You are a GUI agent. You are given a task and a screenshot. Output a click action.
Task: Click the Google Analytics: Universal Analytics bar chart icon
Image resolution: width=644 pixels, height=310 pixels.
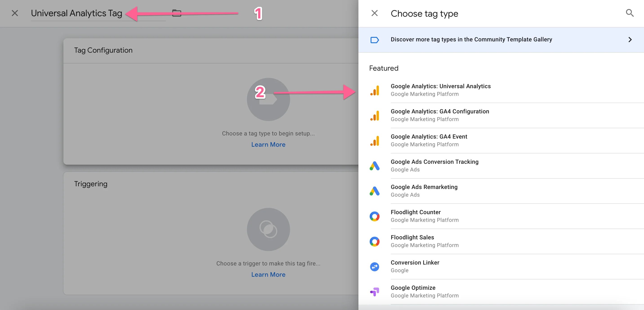[x=374, y=91]
